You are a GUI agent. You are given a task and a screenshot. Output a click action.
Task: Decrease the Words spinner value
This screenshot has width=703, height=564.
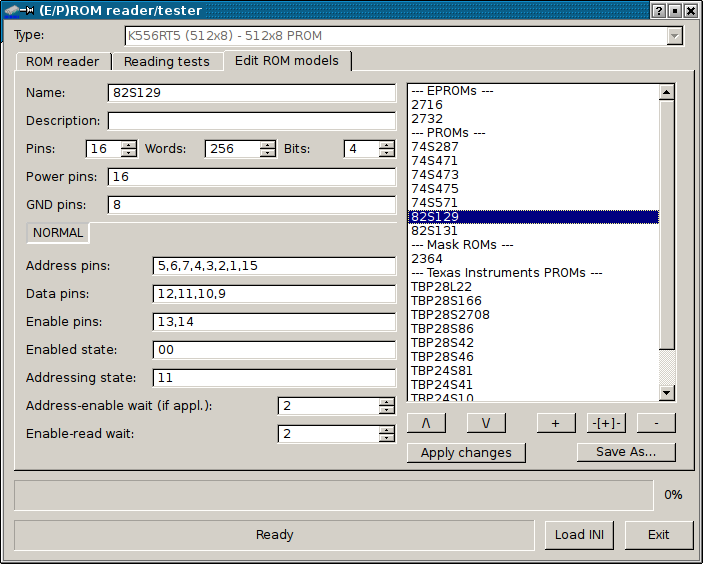tap(267, 153)
